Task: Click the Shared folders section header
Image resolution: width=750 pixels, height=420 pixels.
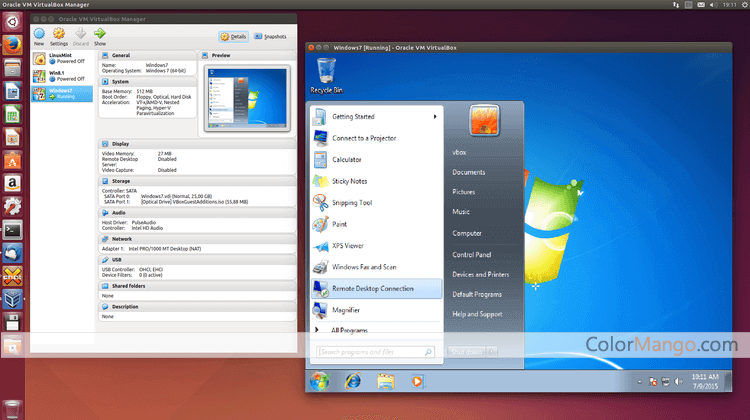Action: 197,286
